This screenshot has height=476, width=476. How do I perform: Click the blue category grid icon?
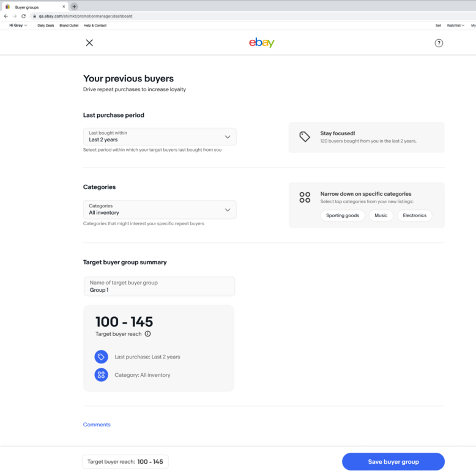[101, 375]
